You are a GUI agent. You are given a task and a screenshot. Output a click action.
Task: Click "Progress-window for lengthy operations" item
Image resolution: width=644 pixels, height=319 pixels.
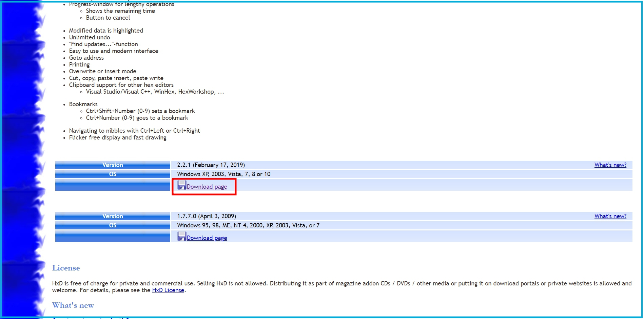pyautogui.click(x=122, y=4)
